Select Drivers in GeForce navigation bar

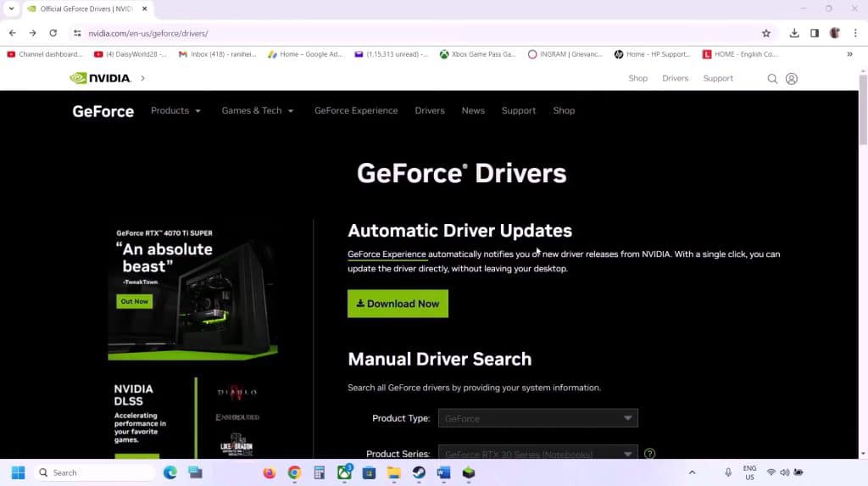tap(430, 110)
